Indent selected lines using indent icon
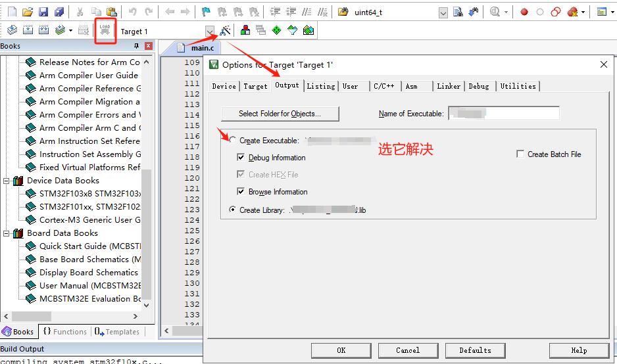 [275, 12]
